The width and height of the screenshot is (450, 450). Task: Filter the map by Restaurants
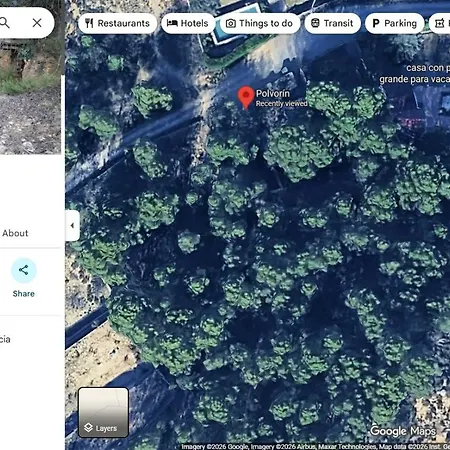coord(117,23)
